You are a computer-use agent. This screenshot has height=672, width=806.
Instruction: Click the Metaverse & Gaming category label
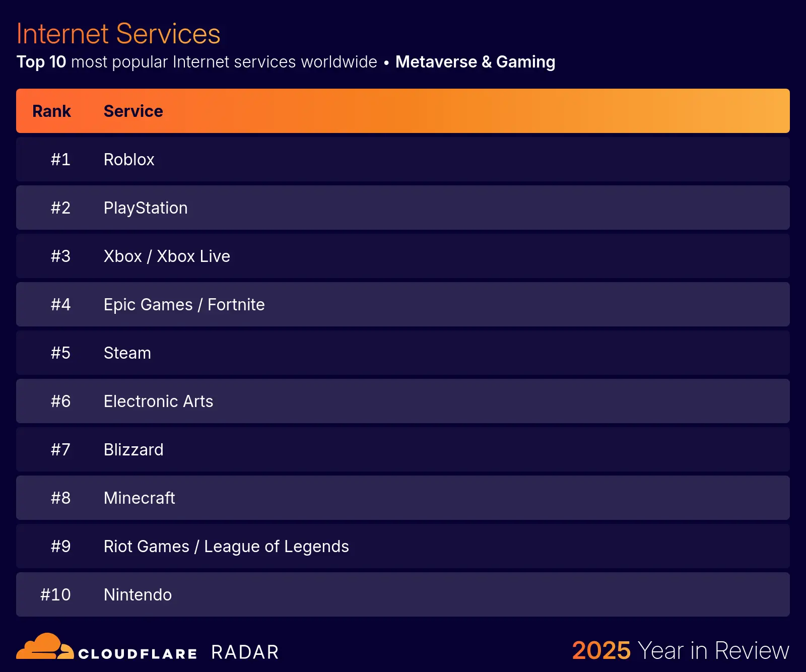pos(475,62)
